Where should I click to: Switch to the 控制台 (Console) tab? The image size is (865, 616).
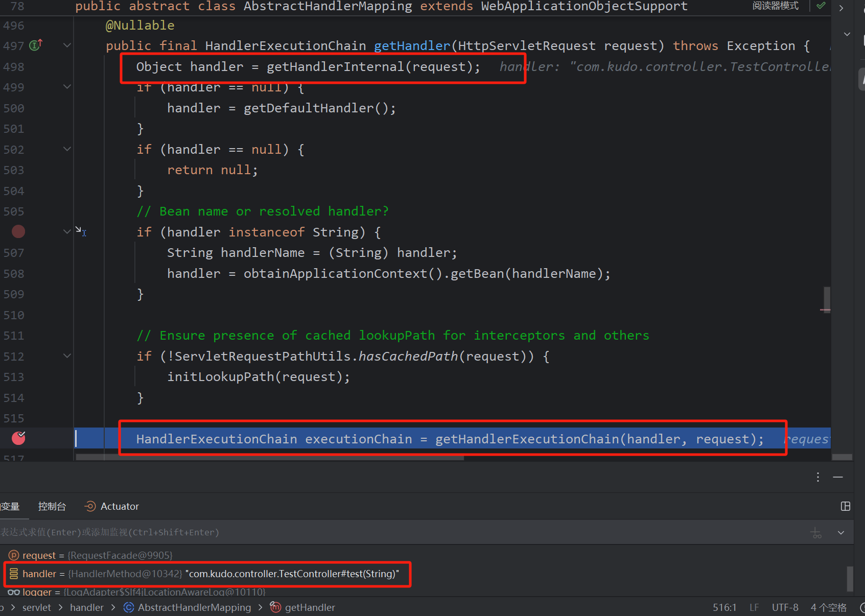point(52,506)
